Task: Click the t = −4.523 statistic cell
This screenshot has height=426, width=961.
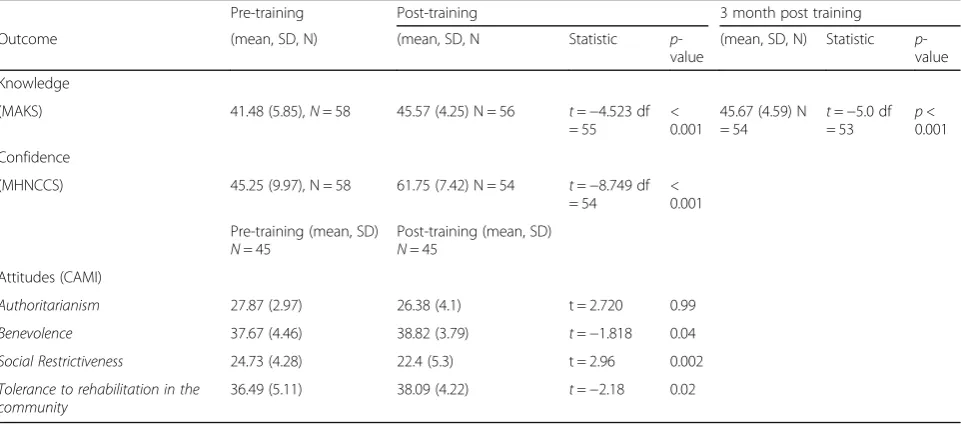Action: pyautogui.click(x=609, y=120)
